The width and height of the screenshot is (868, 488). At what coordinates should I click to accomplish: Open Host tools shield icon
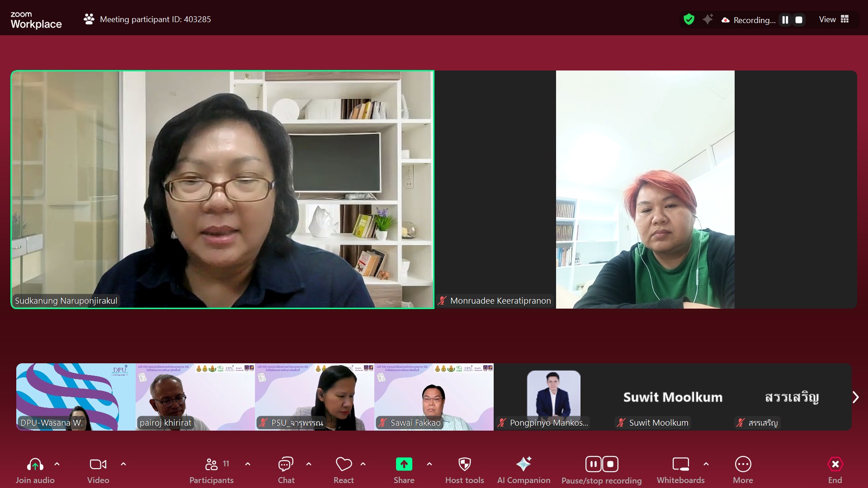point(464,465)
